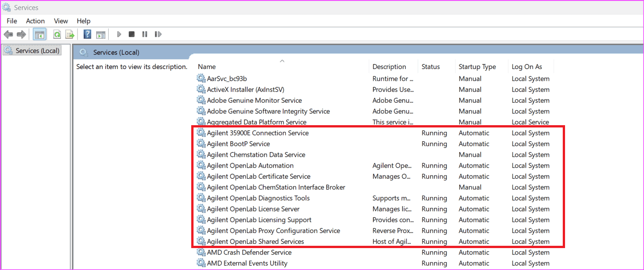Screen dimensions: 644x270
Task: Select Agilent OpenLab Automation service name
Action: [x=250, y=165]
